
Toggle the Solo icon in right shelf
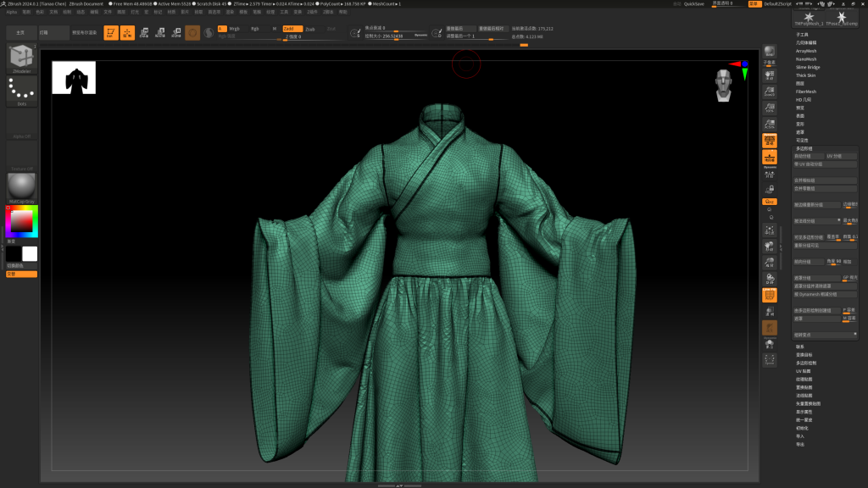[770, 344]
